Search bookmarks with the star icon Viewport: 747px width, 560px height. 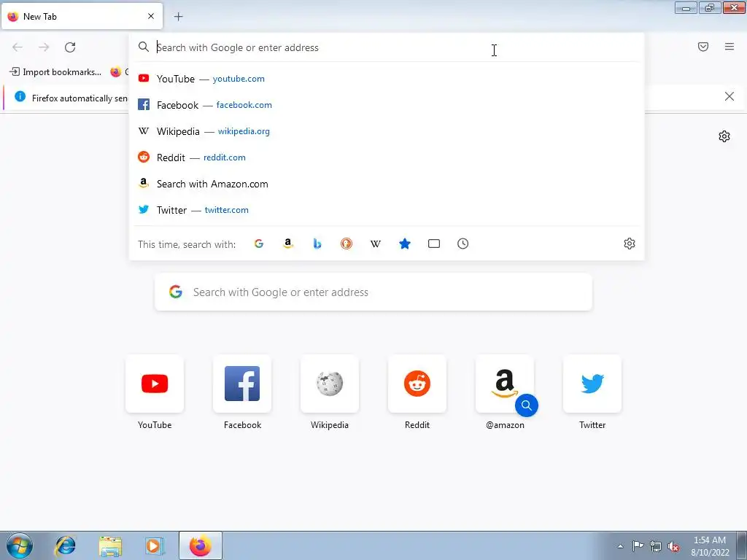(404, 244)
